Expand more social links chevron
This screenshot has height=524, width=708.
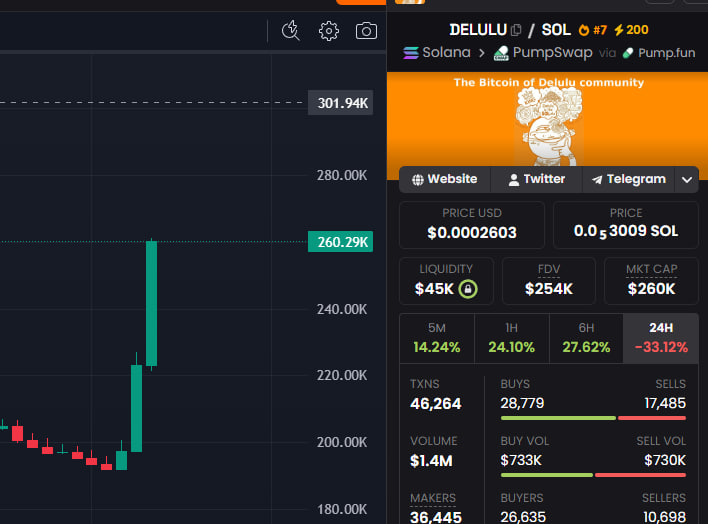pyautogui.click(x=687, y=180)
